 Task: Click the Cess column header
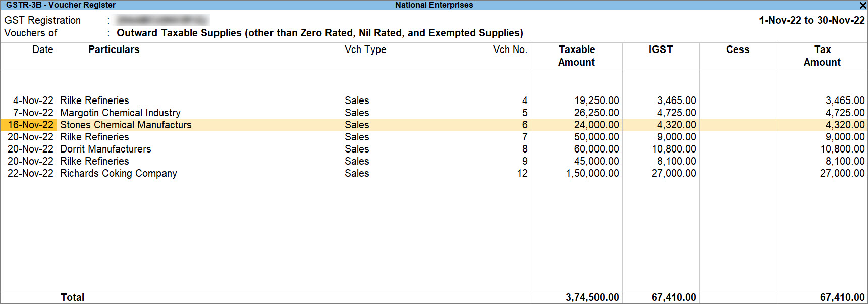coord(738,49)
